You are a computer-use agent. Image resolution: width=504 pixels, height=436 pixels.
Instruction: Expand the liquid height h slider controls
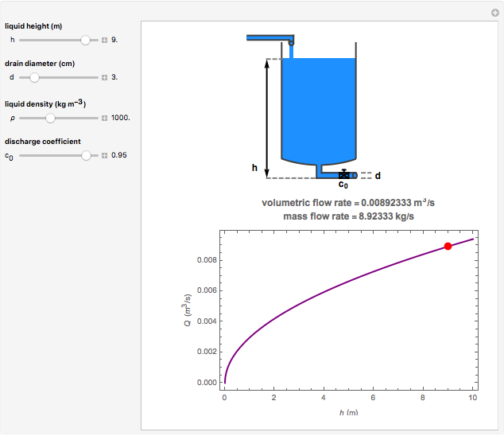coord(104,39)
